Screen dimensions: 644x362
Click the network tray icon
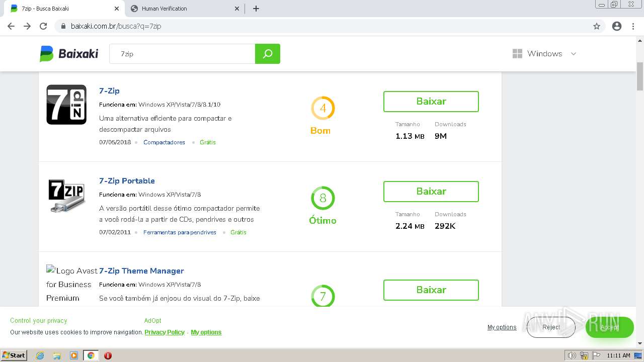(584, 355)
